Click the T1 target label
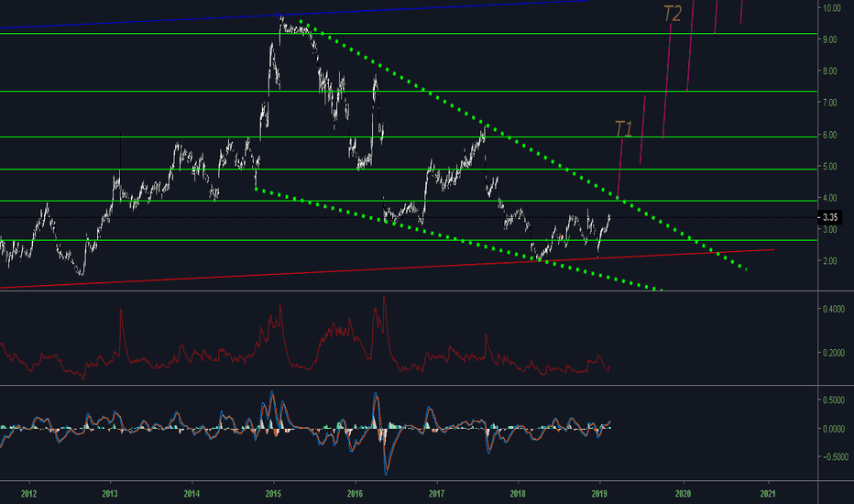The height and width of the screenshot is (504, 854). click(624, 129)
